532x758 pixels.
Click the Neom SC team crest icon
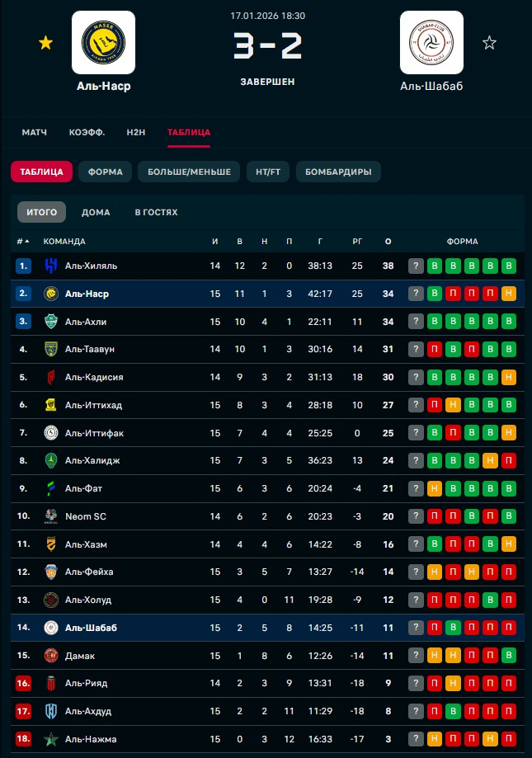tap(50, 516)
